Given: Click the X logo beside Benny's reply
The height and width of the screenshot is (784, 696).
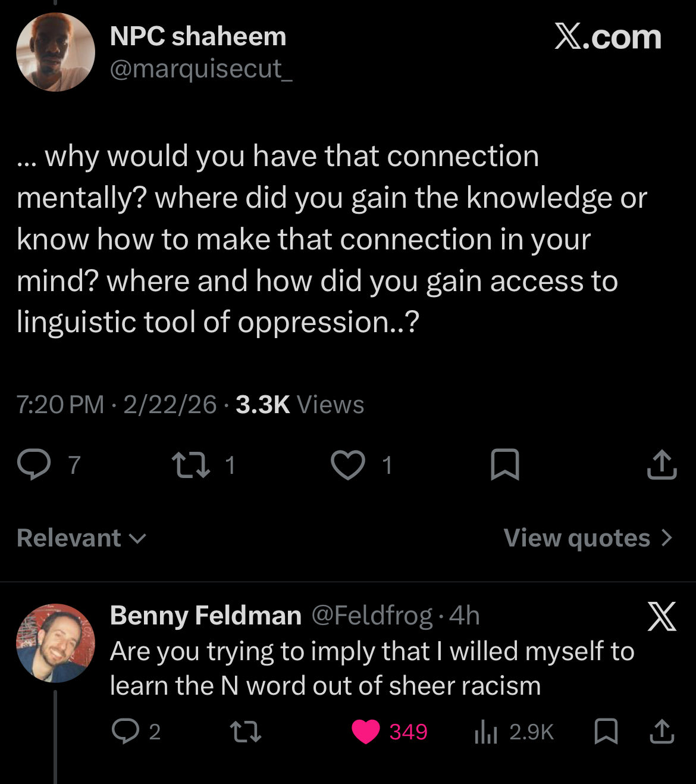Looking at the screenshot, I should (x=661, y=617).
